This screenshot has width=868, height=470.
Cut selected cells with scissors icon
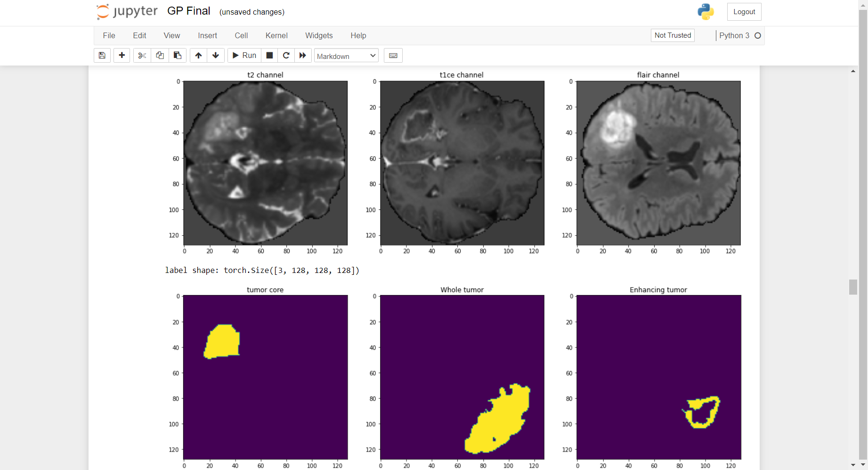142,56
